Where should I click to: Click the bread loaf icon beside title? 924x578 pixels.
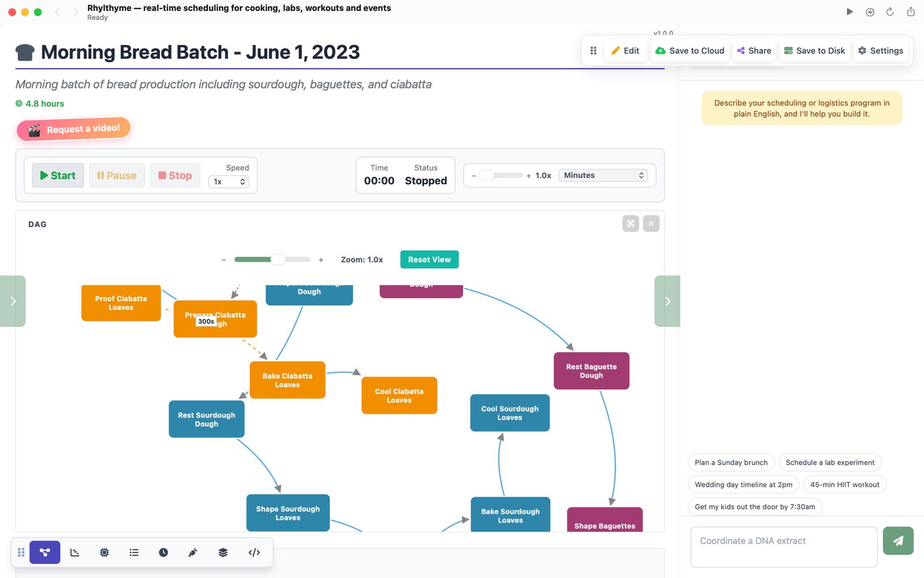click(x=25, y=53)
